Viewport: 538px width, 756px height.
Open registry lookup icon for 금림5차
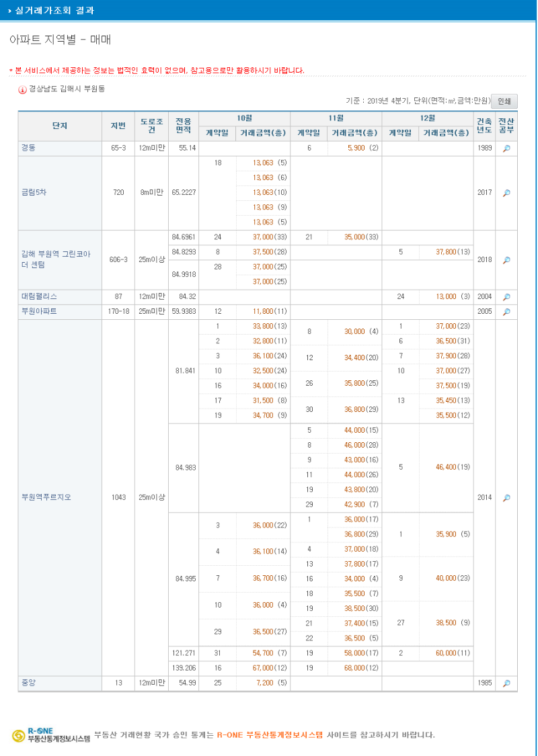[506, 193]
